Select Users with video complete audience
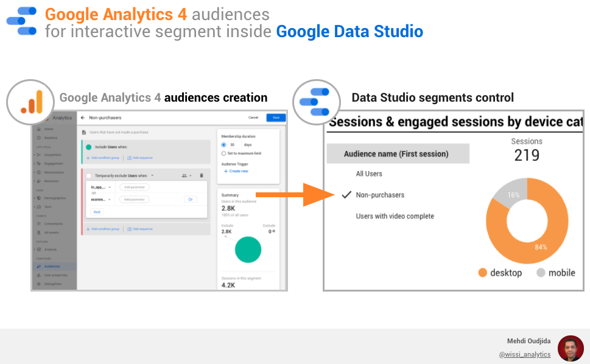 395,216
